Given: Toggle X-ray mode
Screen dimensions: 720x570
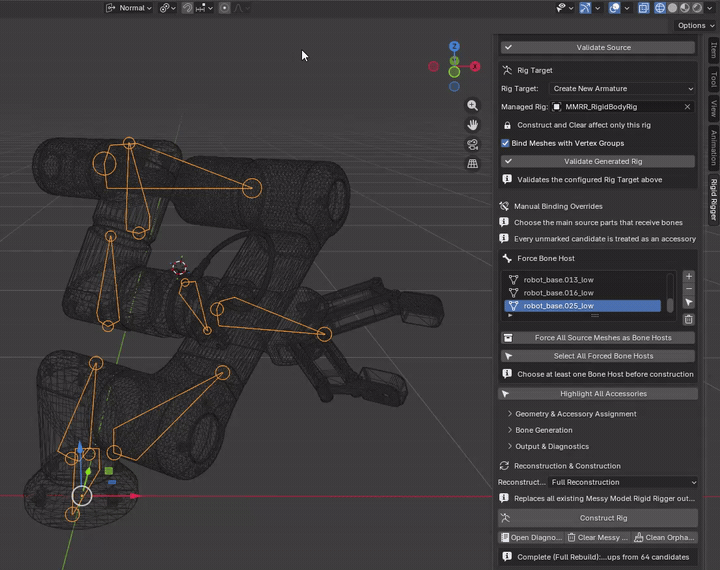Looking at the screenshot, I should [x=643, y=8].
